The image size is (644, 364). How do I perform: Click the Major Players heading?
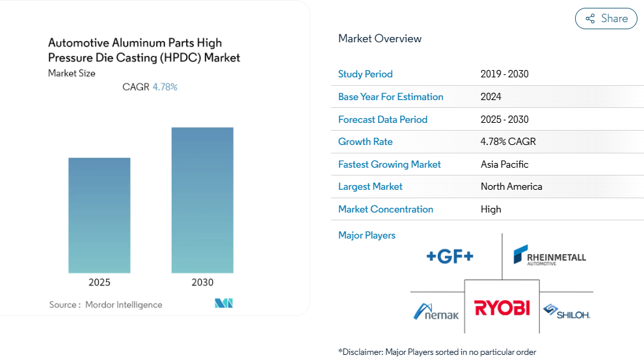[x=367, y=235]
